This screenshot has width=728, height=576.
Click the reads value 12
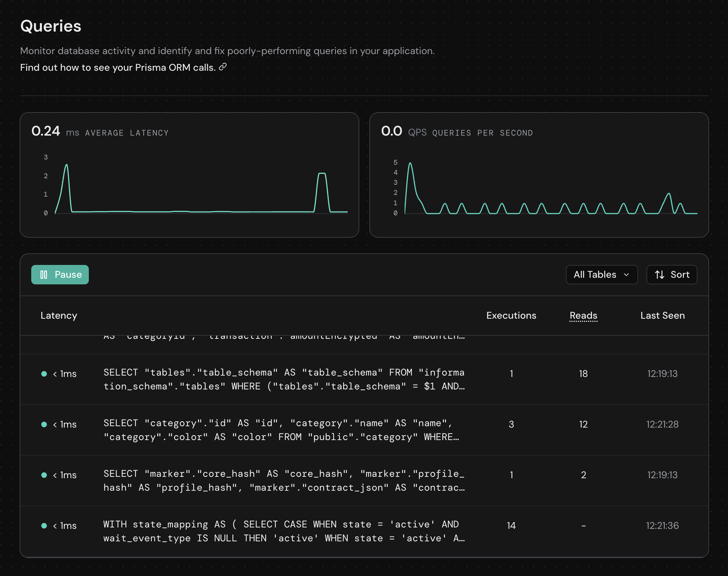click(583, 424)
